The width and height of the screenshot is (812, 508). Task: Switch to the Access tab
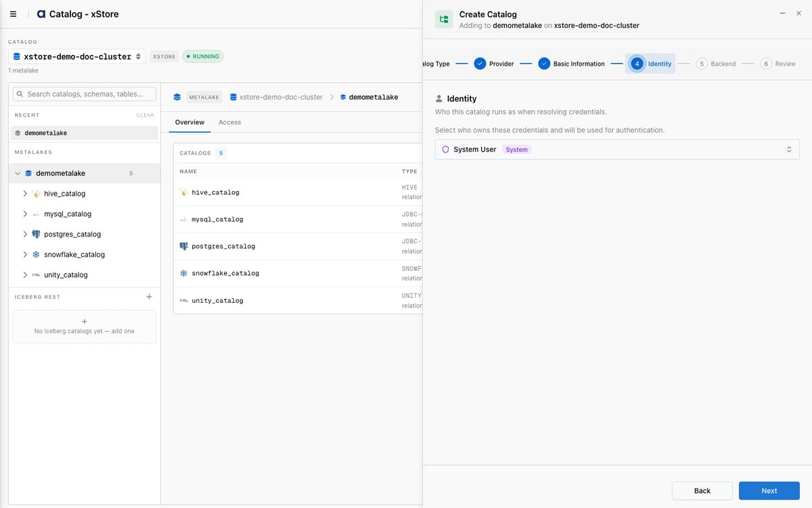(229, 123)
